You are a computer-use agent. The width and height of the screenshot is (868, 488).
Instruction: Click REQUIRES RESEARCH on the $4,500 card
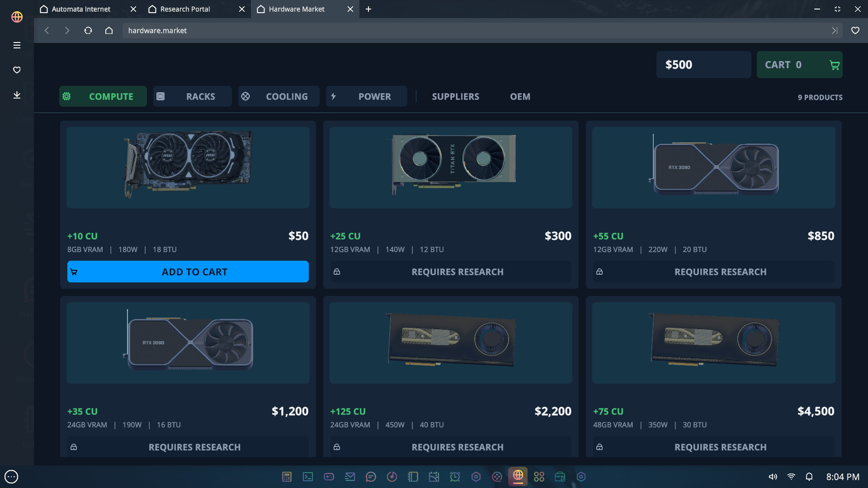[x=714, y=446]
